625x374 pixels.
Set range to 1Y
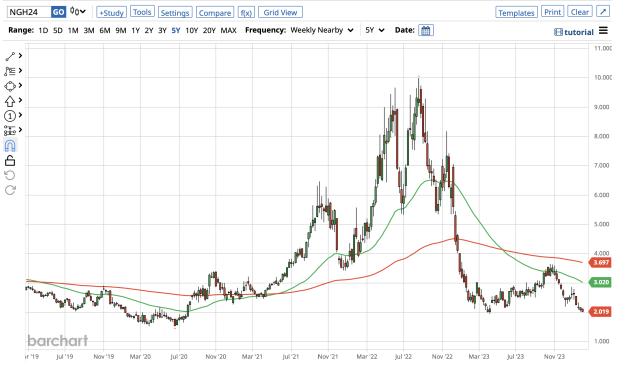point(136,30)
